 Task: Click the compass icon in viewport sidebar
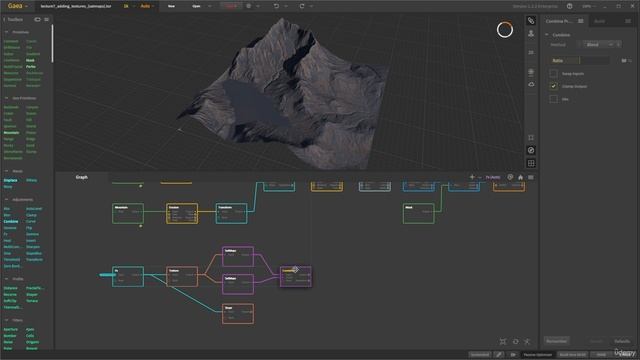pos(531,150)
